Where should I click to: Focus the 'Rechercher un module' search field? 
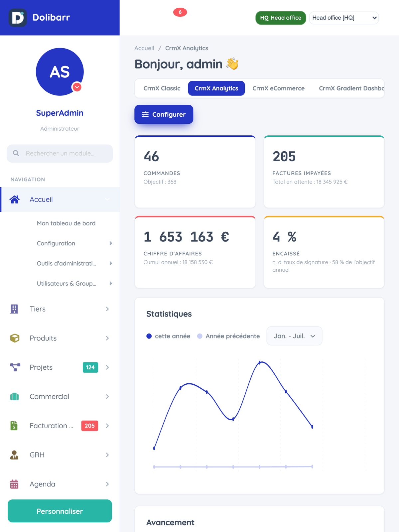60,154
